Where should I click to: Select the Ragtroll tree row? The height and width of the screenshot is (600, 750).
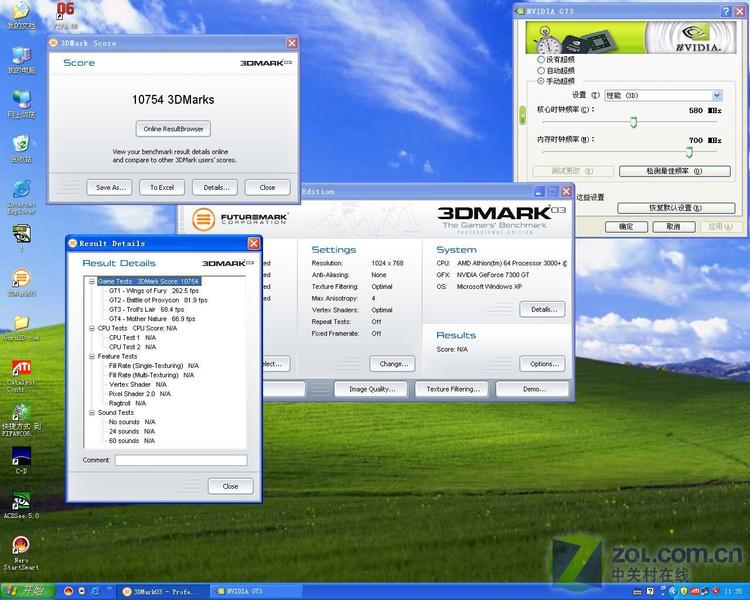127,403
